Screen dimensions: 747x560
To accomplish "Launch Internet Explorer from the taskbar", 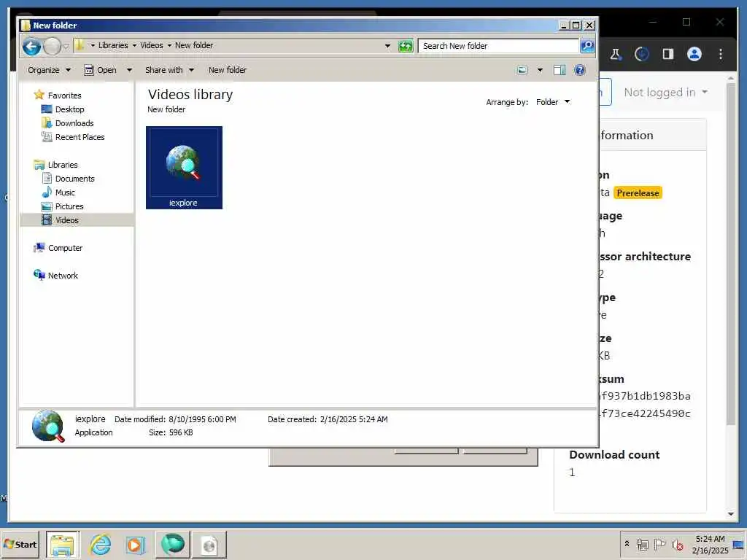I will pyautogui.click(x=101, y=545).
